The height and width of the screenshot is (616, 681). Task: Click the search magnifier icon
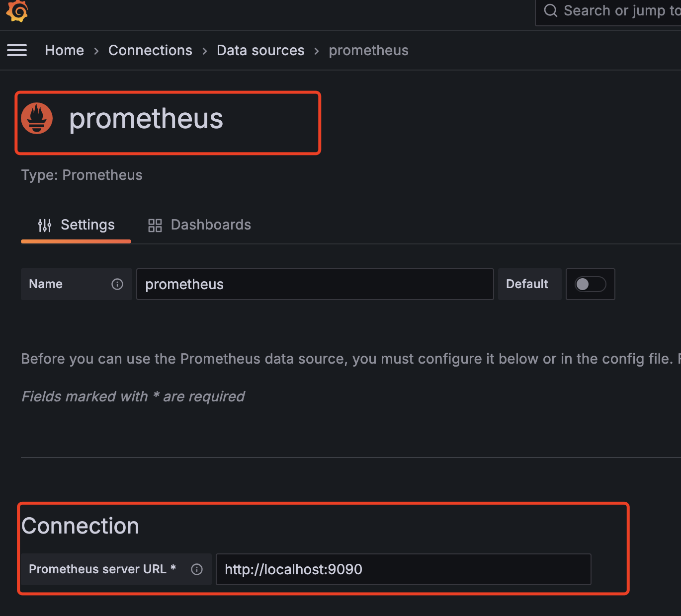pos(550,10)
